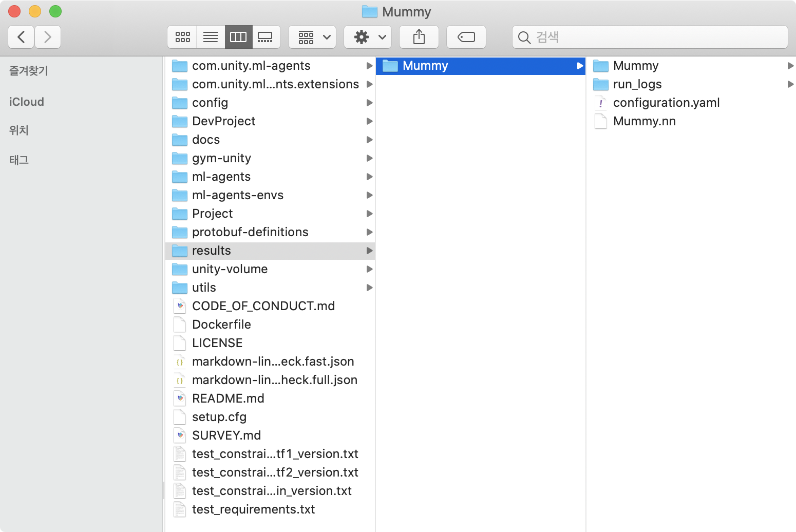Open the group-by arrangement dropdown
The width and height of the screenshot is (796, 532).
coord(312,37)
